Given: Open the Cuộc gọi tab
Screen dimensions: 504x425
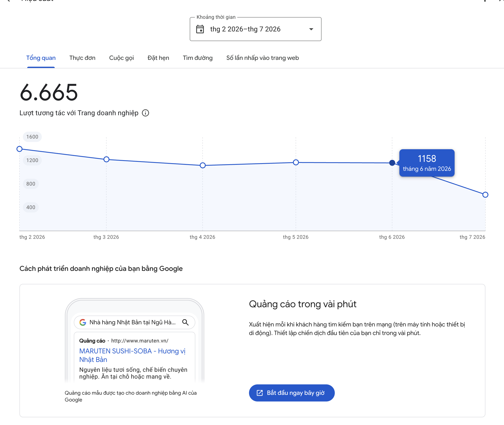Looking at the screenshot, I should click(122, 58).
